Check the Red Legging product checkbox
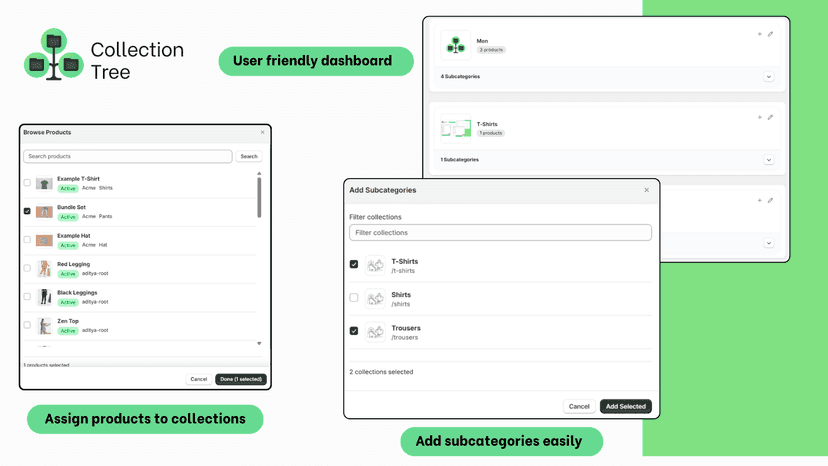This screenshot has height=466, width=828. pos(27,268)
